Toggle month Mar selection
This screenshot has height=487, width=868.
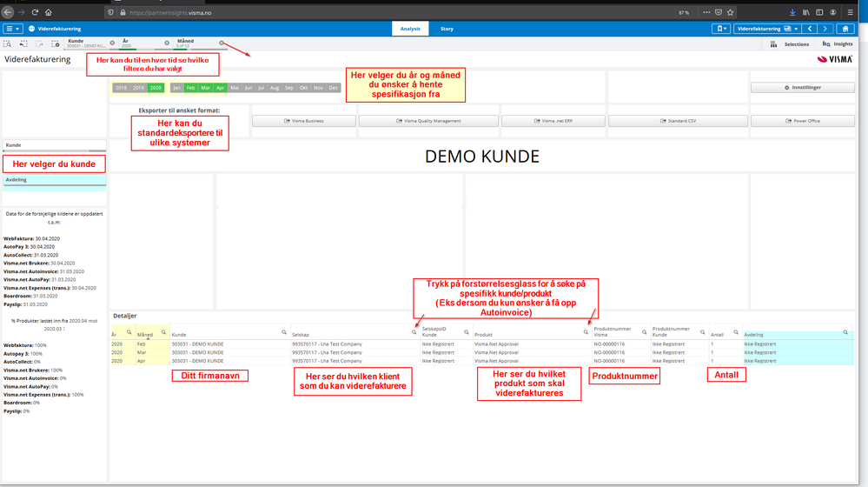tap(205, 88)
